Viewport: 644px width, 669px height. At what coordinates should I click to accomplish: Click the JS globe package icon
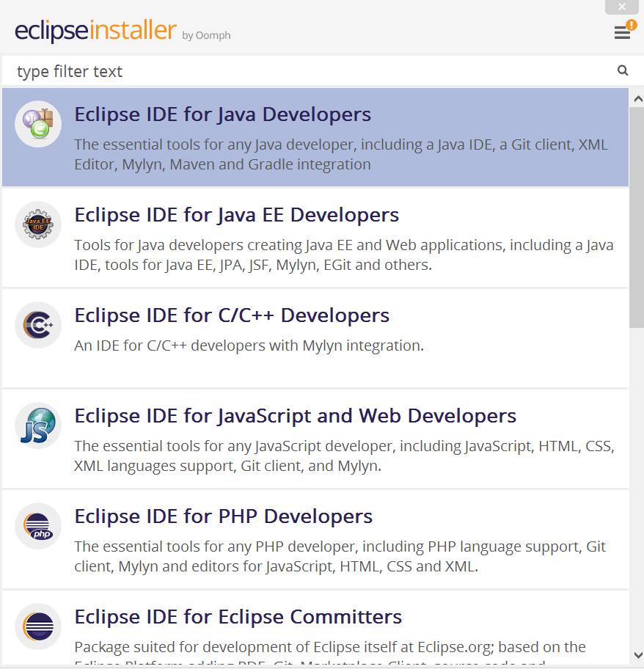pyautogui.click(x=38, y=425)
